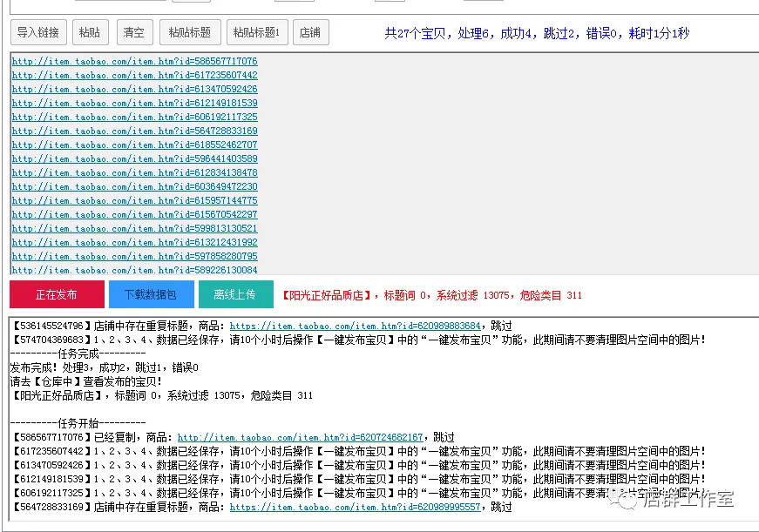Viewport: 759px width, 532px height.
Task: Open the item link with id=586567717076
Action: [x=135, y=62]
